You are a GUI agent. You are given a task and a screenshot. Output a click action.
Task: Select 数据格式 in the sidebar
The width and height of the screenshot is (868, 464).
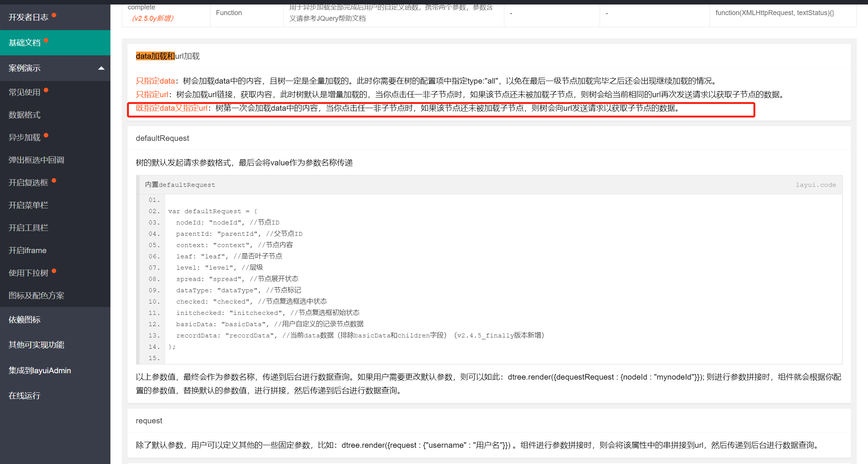[24, 115]
